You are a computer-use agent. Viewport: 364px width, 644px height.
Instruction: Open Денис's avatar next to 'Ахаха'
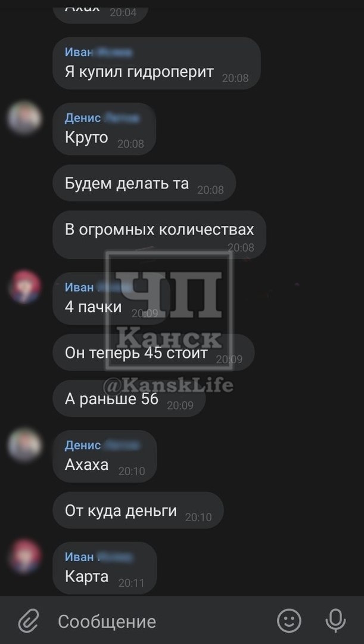point(24,445)
